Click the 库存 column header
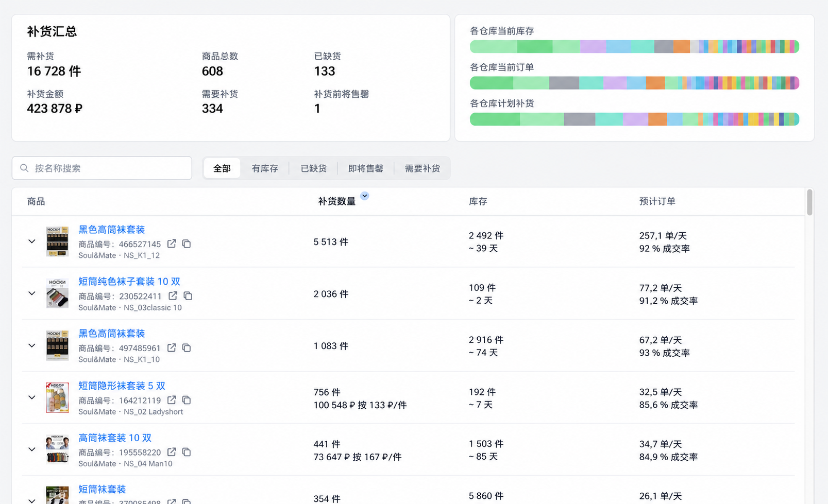Screen dimensions: 828x504 478,201
